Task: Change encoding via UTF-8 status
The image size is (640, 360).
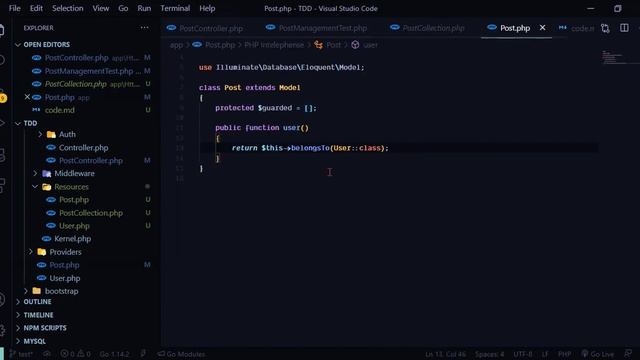Action: click(x=523, y=354)
